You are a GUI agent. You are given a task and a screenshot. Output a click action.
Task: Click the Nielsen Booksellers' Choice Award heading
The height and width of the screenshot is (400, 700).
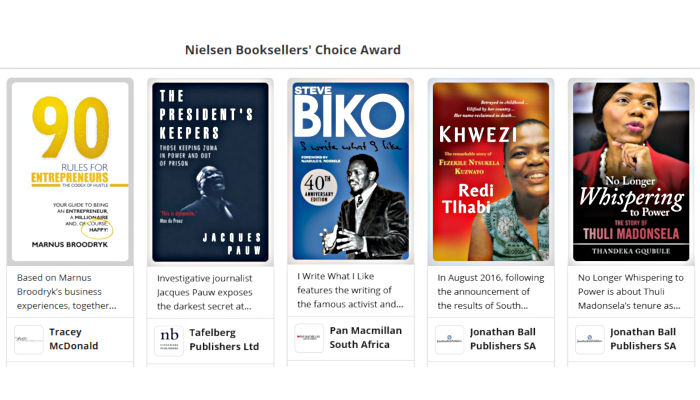tap(293, 50)
